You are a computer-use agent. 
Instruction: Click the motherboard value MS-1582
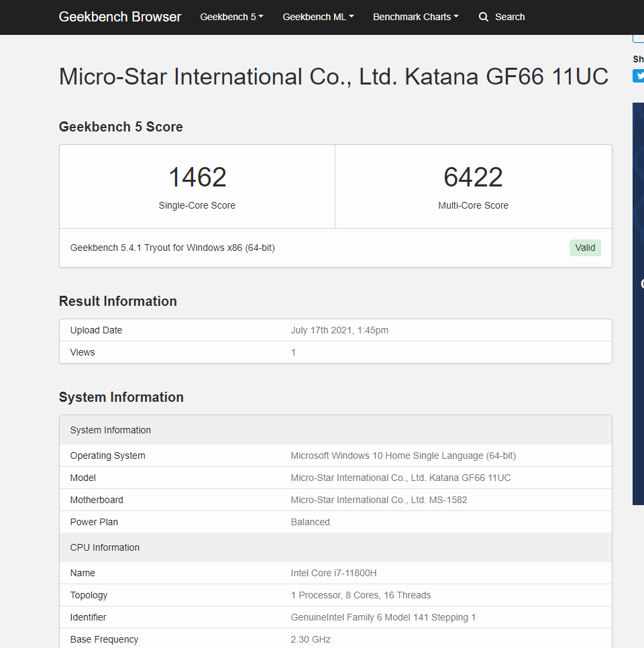(378, 500)
